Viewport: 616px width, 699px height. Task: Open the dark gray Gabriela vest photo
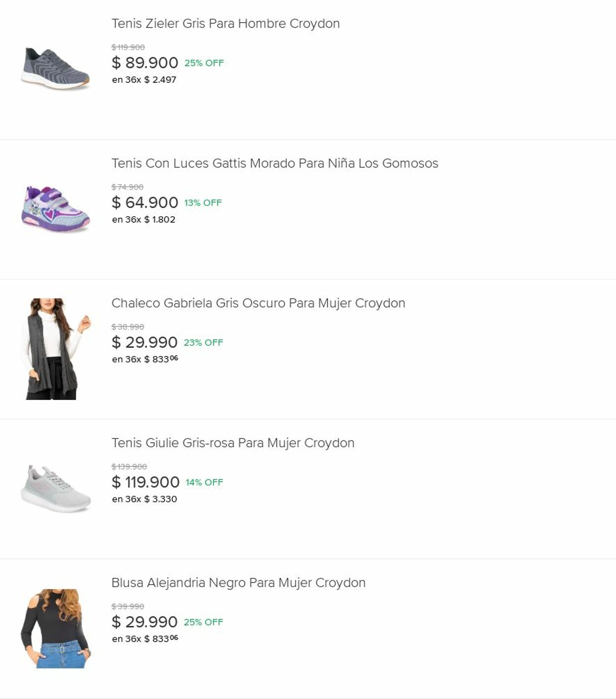tap(56, 349)
